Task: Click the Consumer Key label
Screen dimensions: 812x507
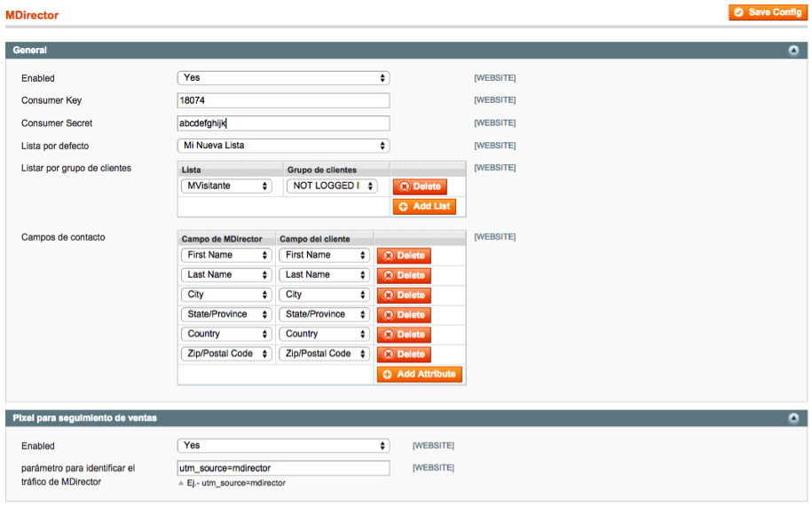Action: (x=51, y=100)
